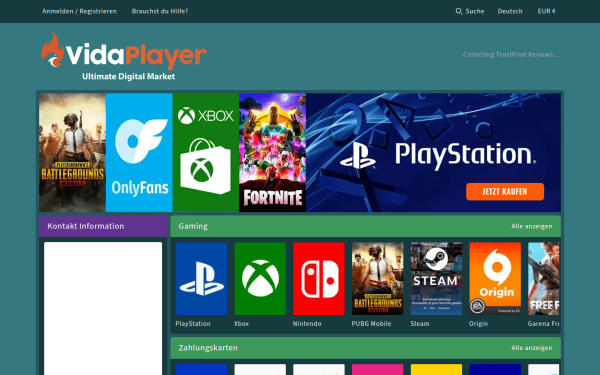Open the search magnifier icon

[x=458, y=11]
